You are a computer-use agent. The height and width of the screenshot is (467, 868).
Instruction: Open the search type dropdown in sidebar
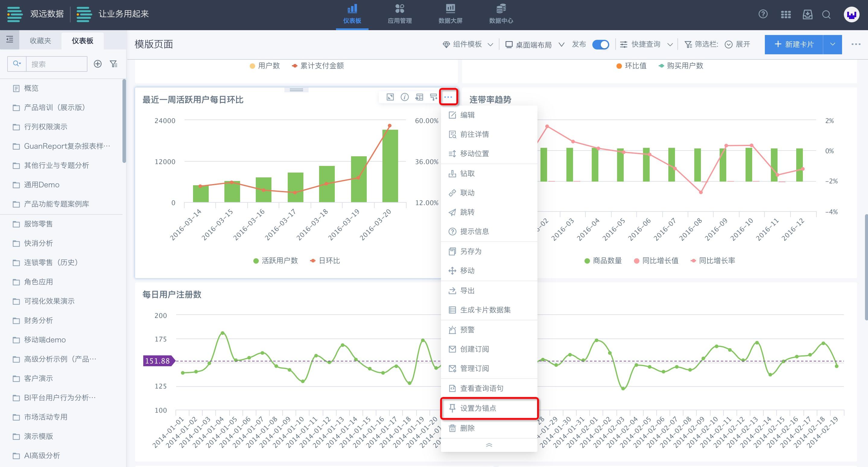click(17, 64)
